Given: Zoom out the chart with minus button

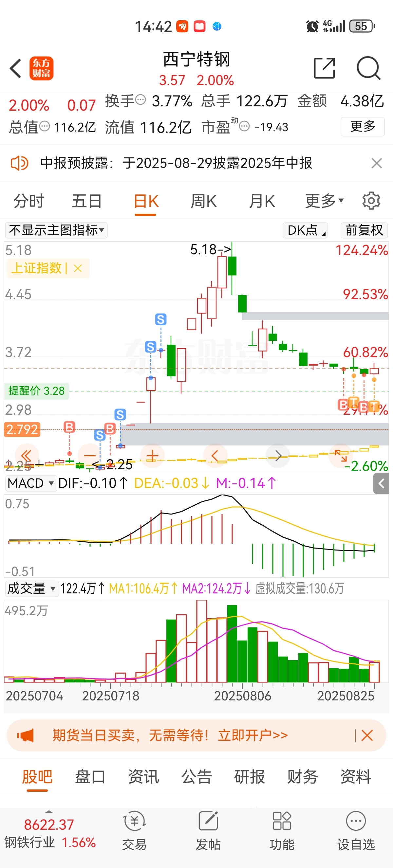Looking at the screenshot, I should coord(90,456).
